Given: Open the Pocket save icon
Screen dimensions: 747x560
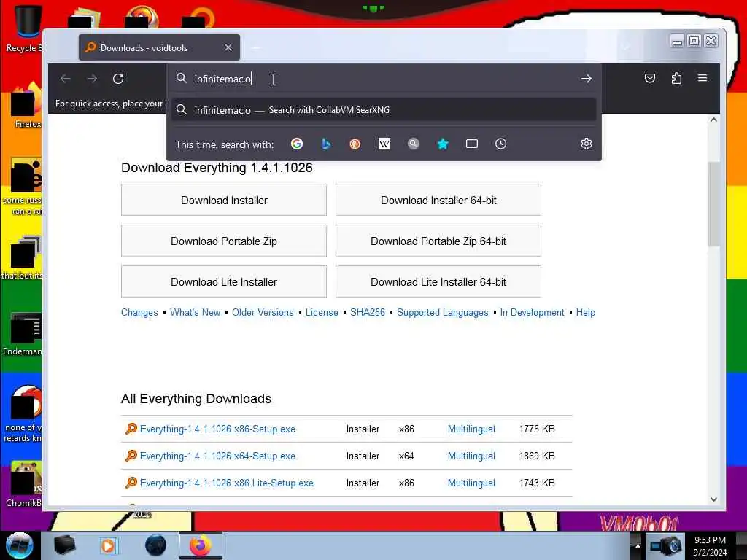Looking at the screenshot, I should tap(650, 78).
